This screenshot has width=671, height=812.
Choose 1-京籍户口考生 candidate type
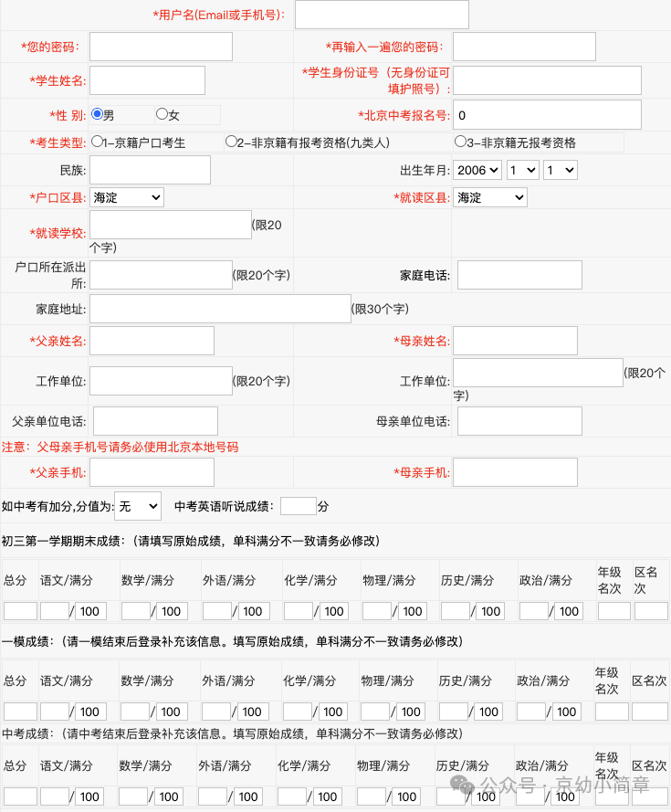[x=97, y=142]
